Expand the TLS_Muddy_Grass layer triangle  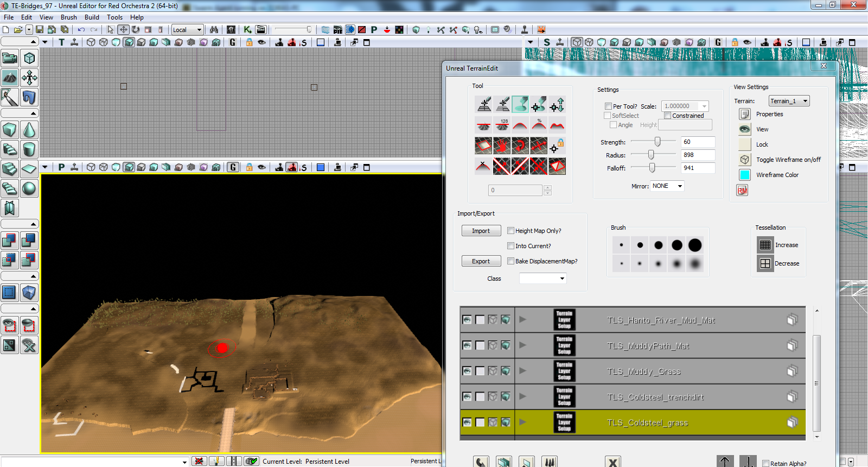[x=522, y=371]
